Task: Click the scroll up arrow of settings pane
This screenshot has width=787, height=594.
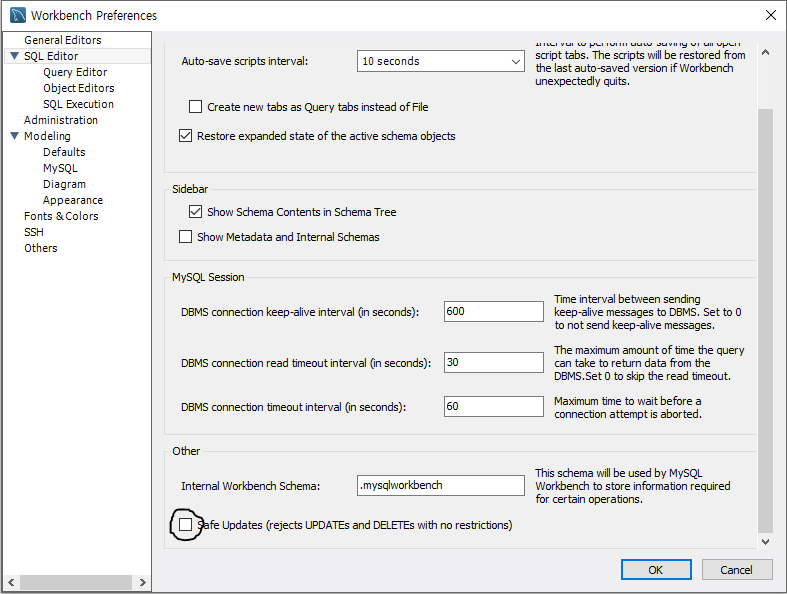Action: pos(765,52)
